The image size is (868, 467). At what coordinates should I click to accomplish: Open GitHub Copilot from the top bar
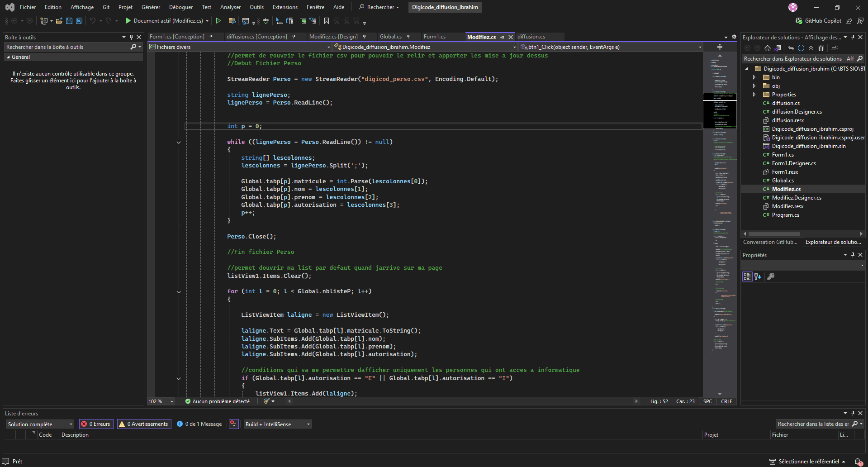(x=818, y=21)
